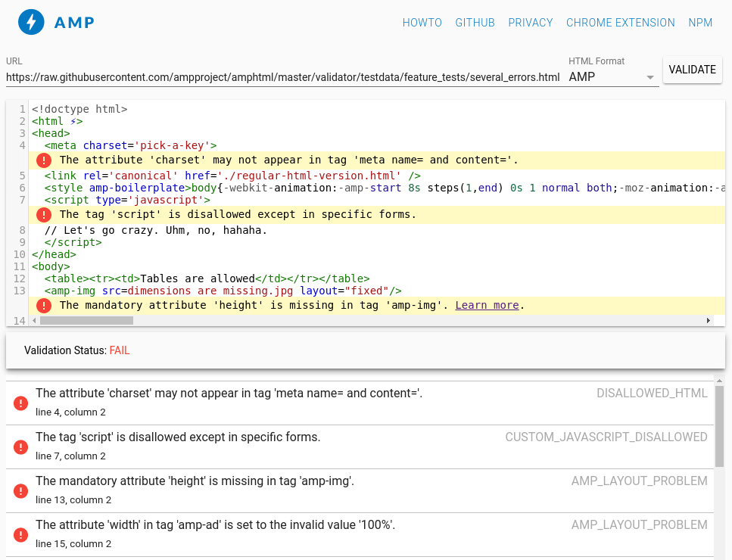This screenshot has height=560, width=732.
Task: Click error icon in DISALLOWED_HTML result row
Action: click(20, 403)
